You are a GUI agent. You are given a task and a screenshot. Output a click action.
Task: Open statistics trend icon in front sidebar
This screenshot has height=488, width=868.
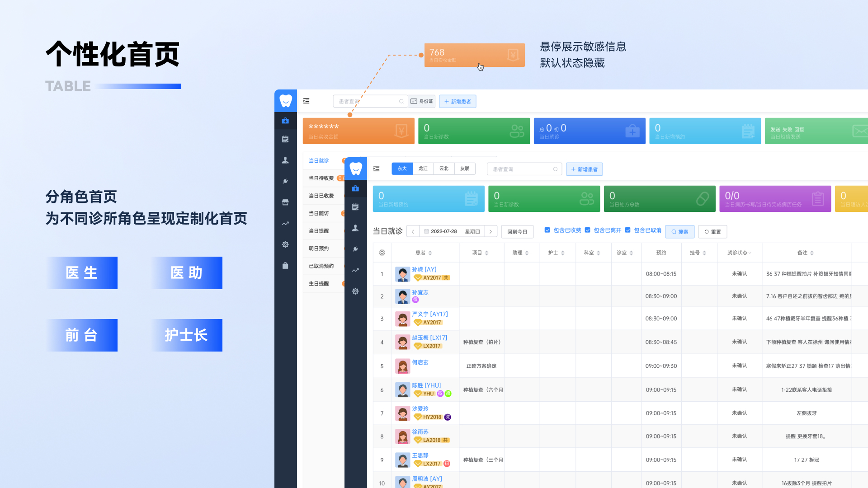(x=355, y=270)
